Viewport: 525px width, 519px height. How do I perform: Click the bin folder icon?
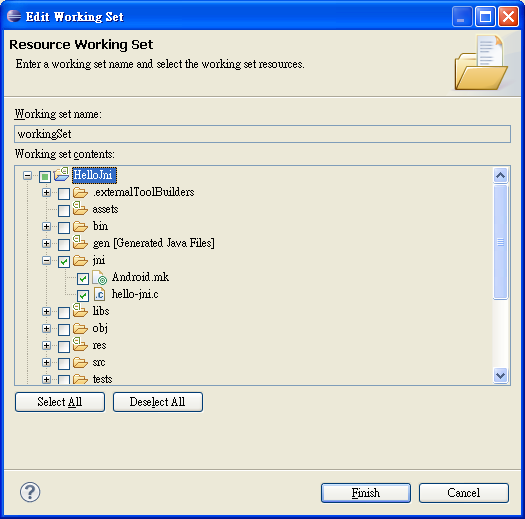coord(80,227)
